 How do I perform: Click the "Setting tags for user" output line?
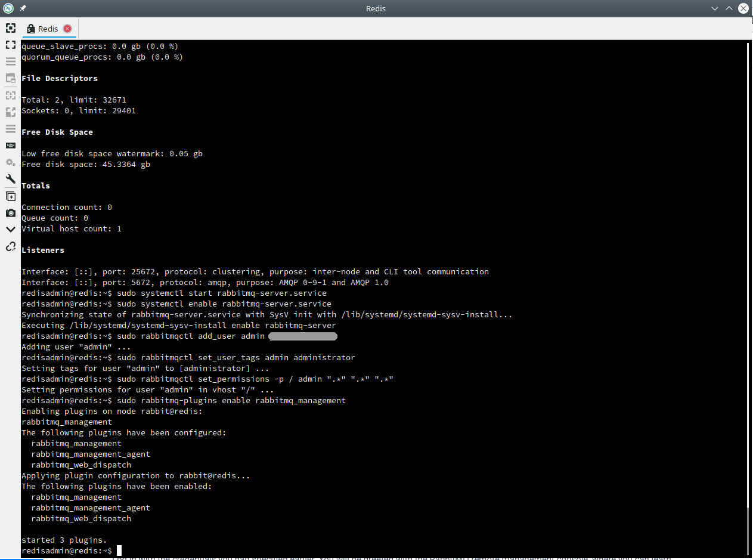click(145, 369)
